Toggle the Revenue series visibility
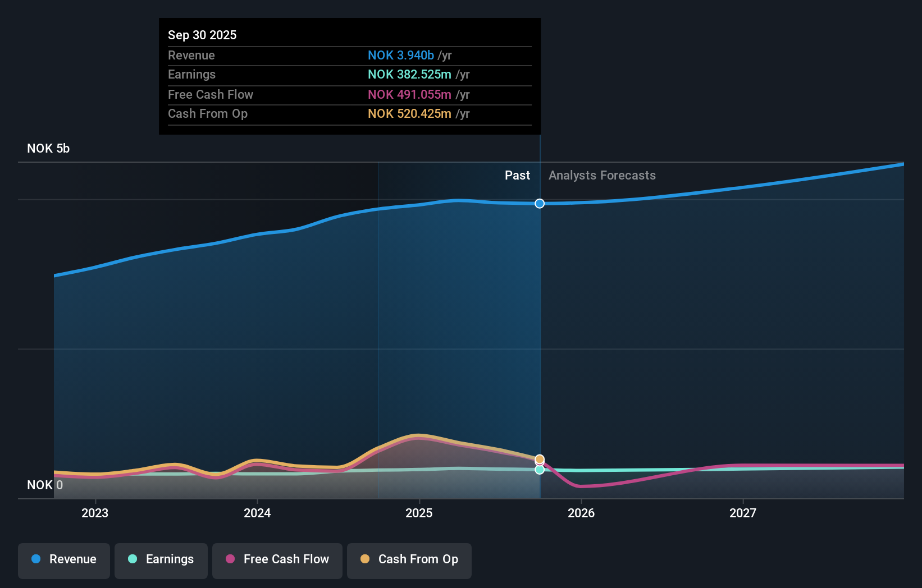This screenshot has width=922, height=588. (x=63, y=560)
